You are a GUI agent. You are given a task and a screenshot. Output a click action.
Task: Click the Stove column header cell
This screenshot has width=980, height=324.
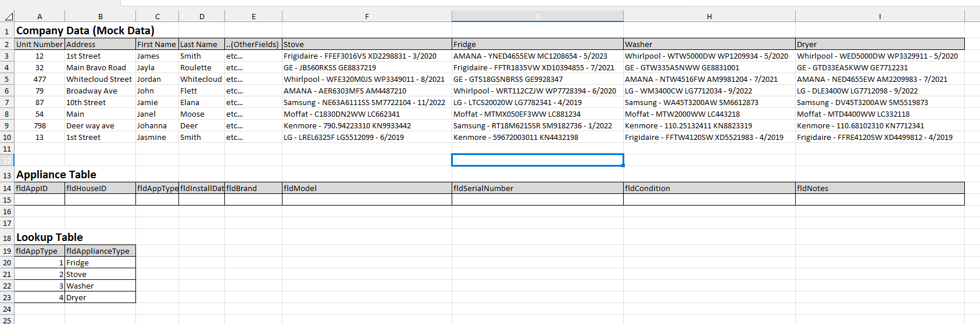tap(367, 44)
